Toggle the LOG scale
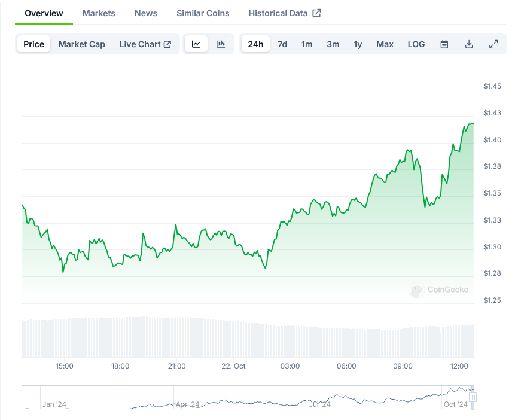Image resolution: width=521 pixels, height=420 pixels. click(x=416, y=44)
